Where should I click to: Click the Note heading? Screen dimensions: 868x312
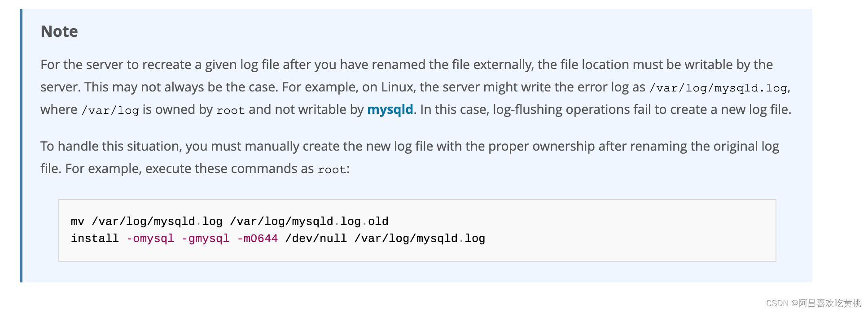59,31
